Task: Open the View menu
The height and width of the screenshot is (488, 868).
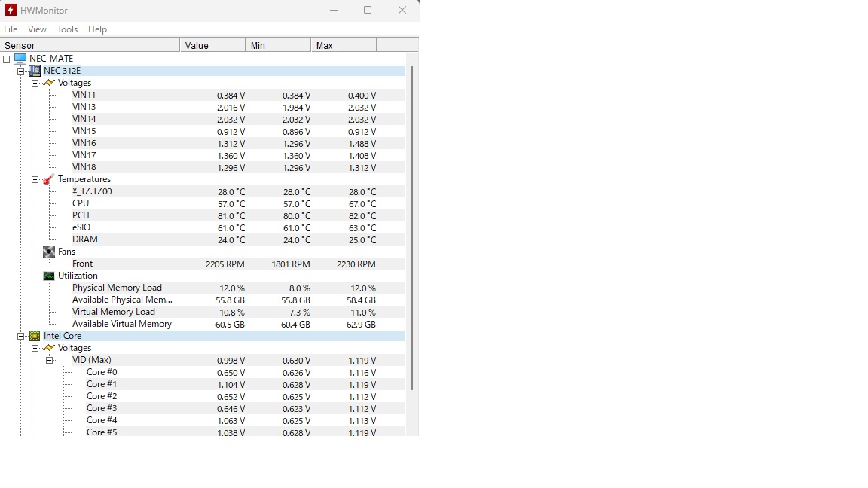Action: click(37, 29)
